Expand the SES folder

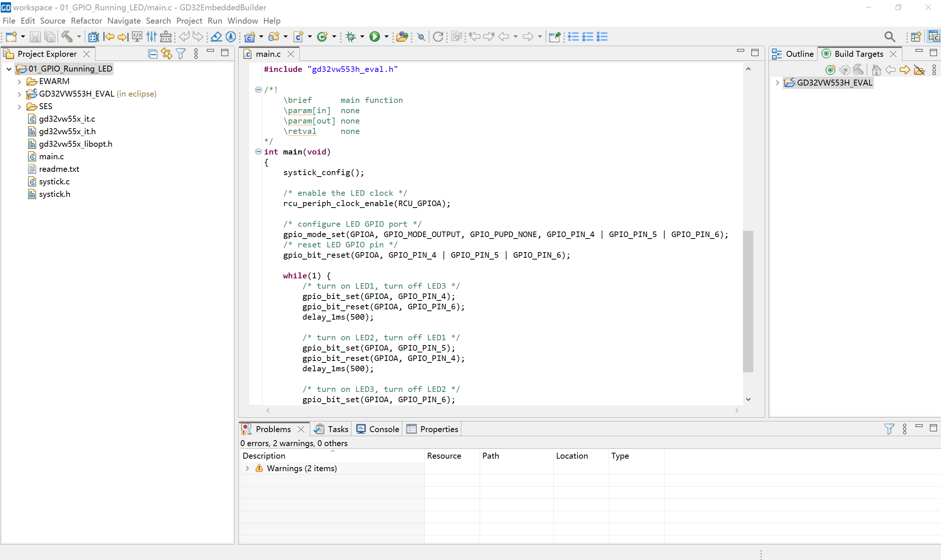[x=19, y=107]
